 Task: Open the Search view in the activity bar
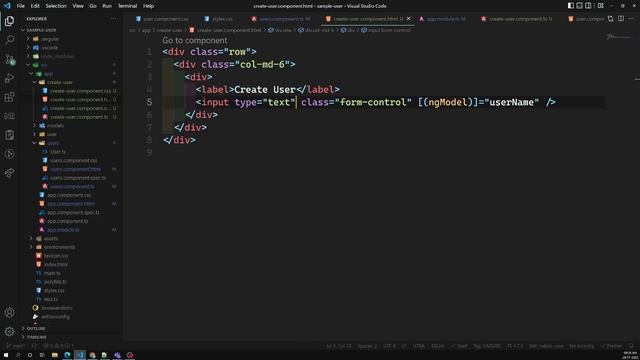tap(9, 40)
